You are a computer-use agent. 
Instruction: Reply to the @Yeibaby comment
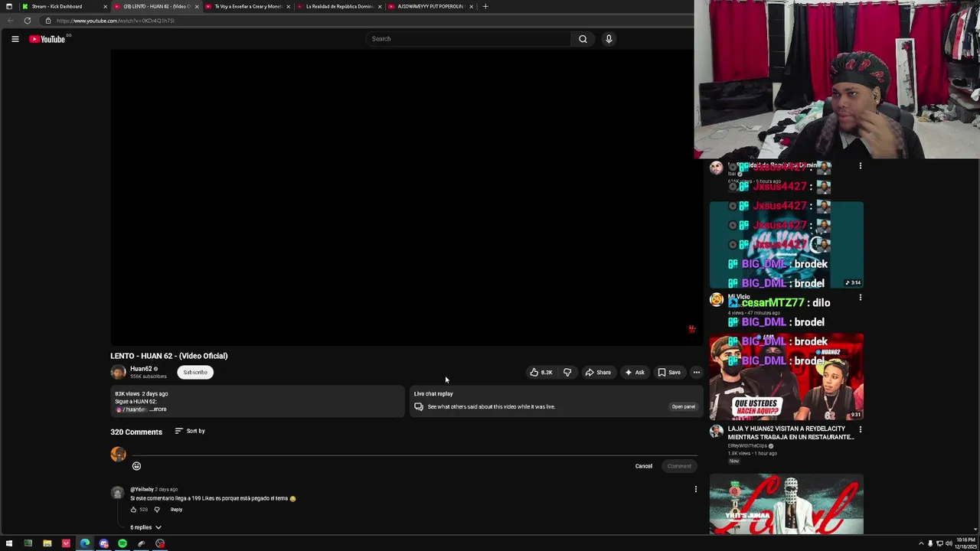tap(176, 510)
